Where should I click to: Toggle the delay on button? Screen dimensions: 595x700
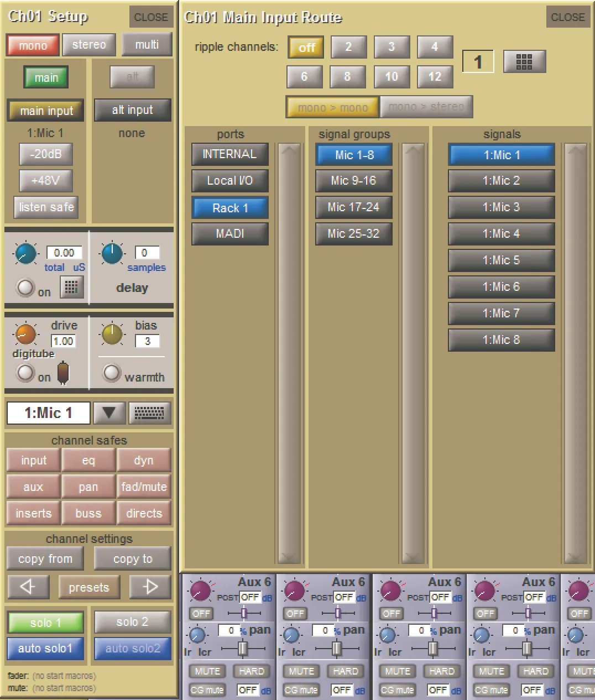(25, 288)
